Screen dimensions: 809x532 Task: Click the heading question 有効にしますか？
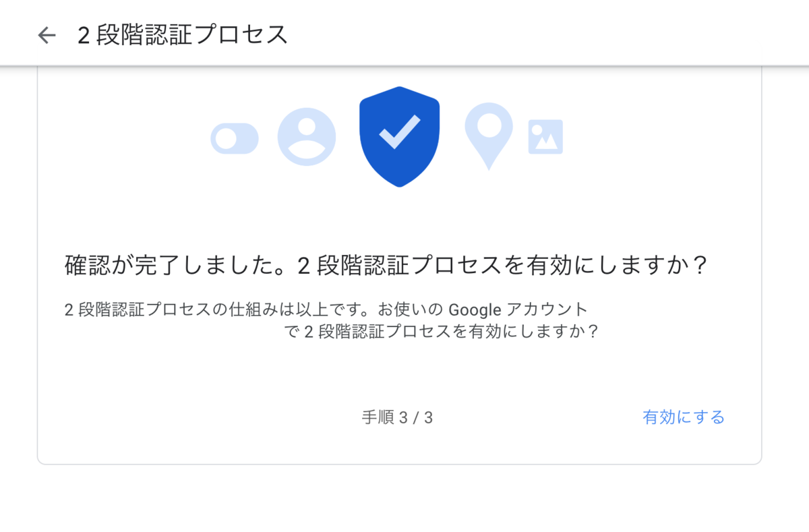point(615,266)
